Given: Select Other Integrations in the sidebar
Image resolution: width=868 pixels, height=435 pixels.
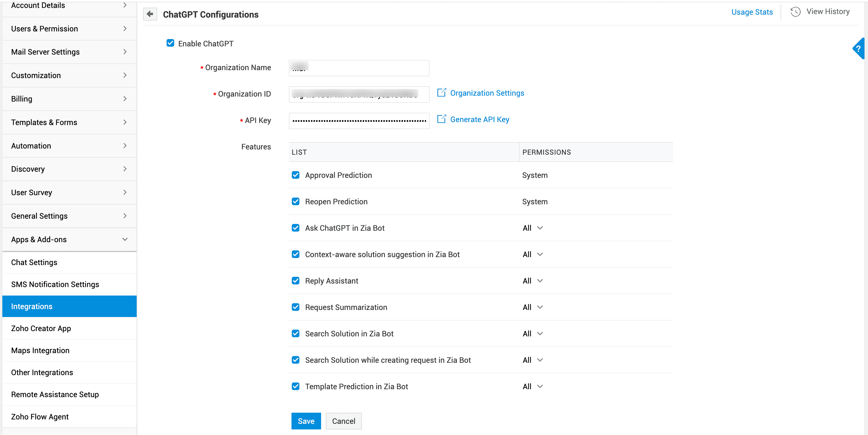Looking at the screenshot, I should click(42, 372).
